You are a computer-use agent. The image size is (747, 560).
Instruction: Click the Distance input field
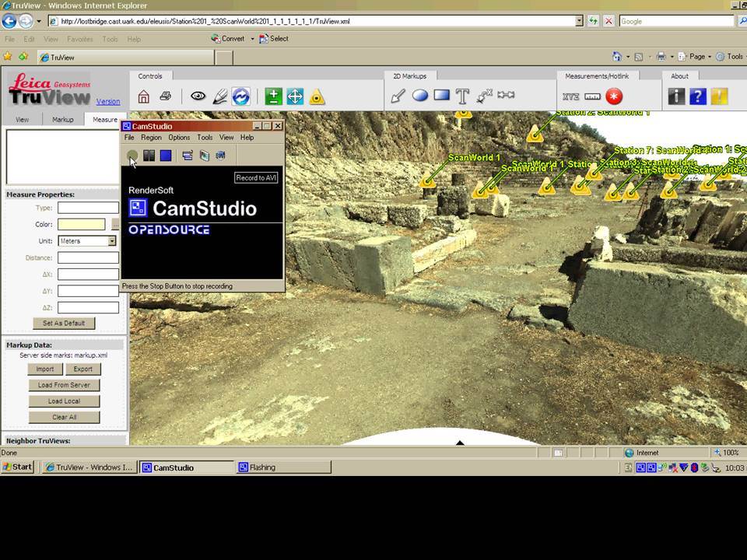tap(88, 257)
